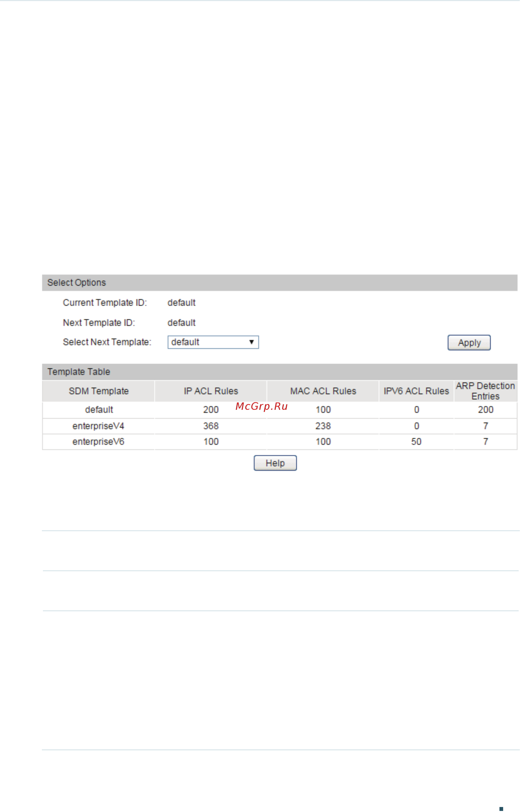The image size is (520, 812).
Task: Select the Next Template ID label
Action: click(99, 322)
